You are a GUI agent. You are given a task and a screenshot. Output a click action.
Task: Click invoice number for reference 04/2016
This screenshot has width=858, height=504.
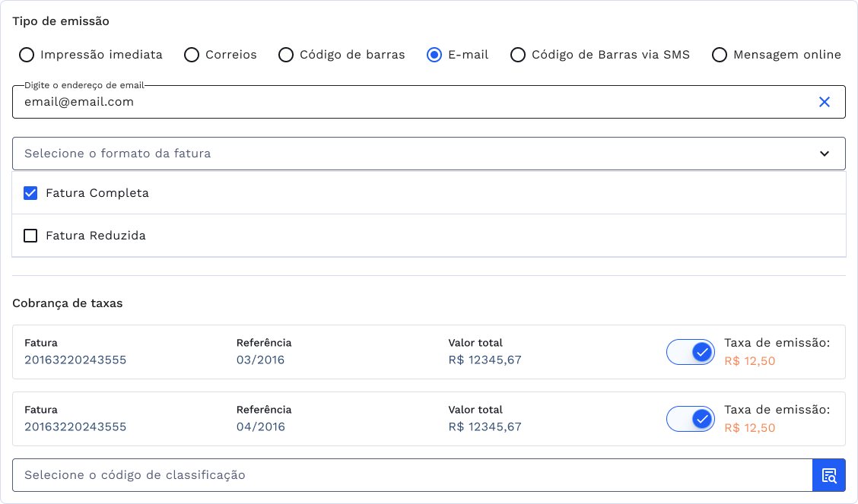(75, 427)
